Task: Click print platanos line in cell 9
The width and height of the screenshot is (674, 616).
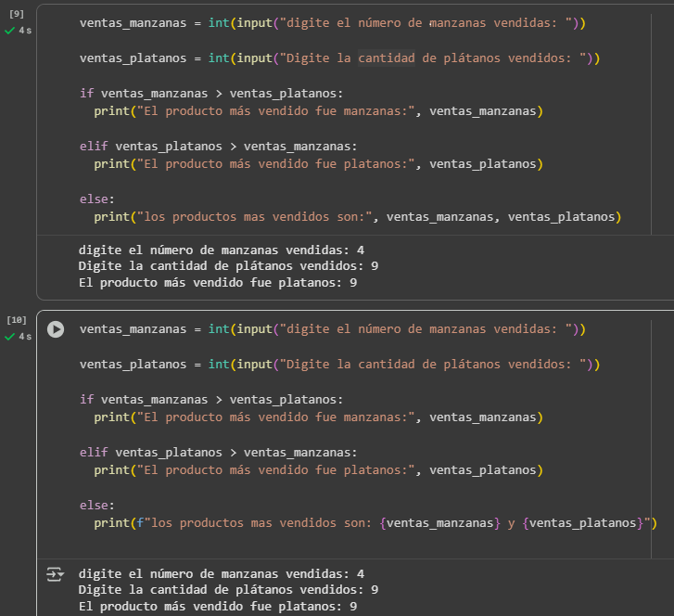Action: [x=319, y=164]
